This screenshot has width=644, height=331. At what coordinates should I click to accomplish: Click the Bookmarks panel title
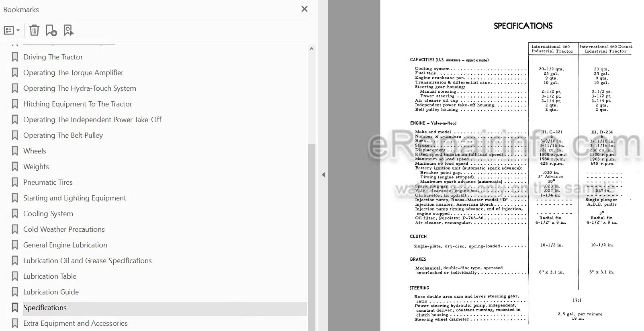tap(21, 9)
